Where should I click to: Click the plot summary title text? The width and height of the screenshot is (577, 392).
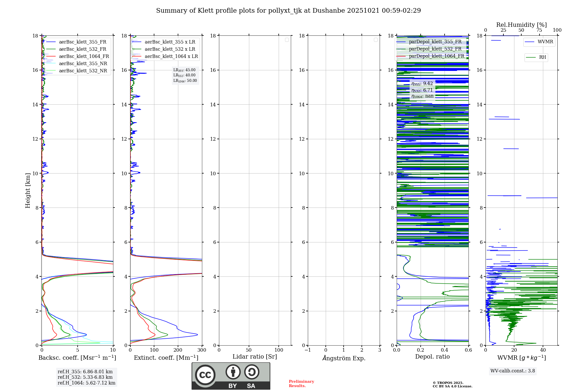(288, 11)
